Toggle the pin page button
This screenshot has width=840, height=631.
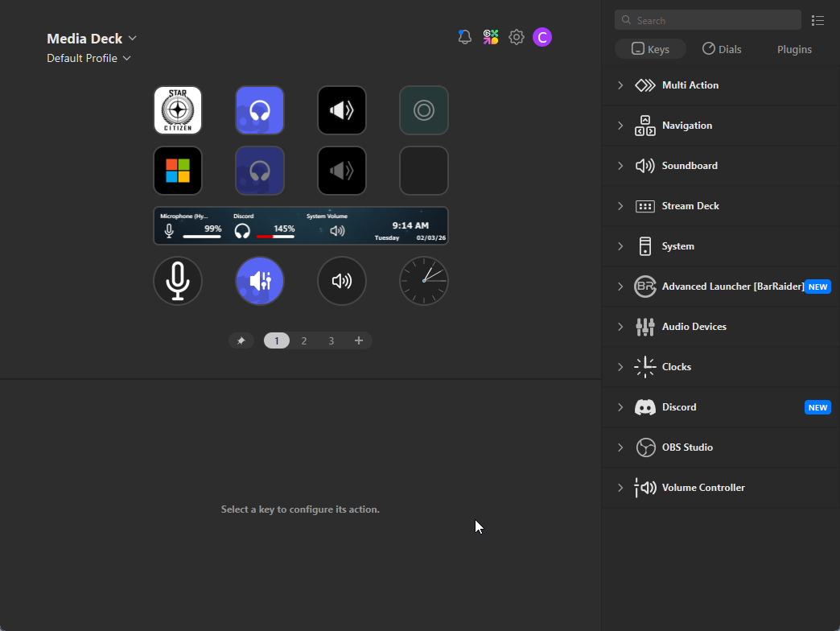point(241,340)
